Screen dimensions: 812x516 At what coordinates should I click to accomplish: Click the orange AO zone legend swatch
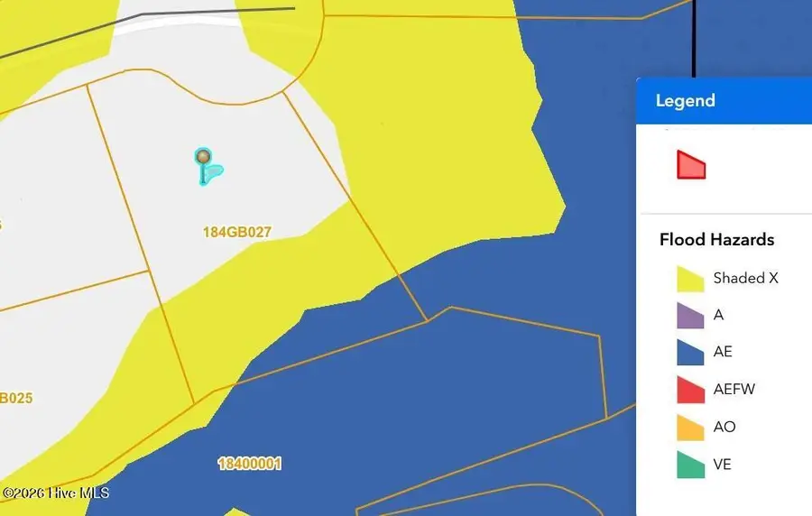coord(690,428)
